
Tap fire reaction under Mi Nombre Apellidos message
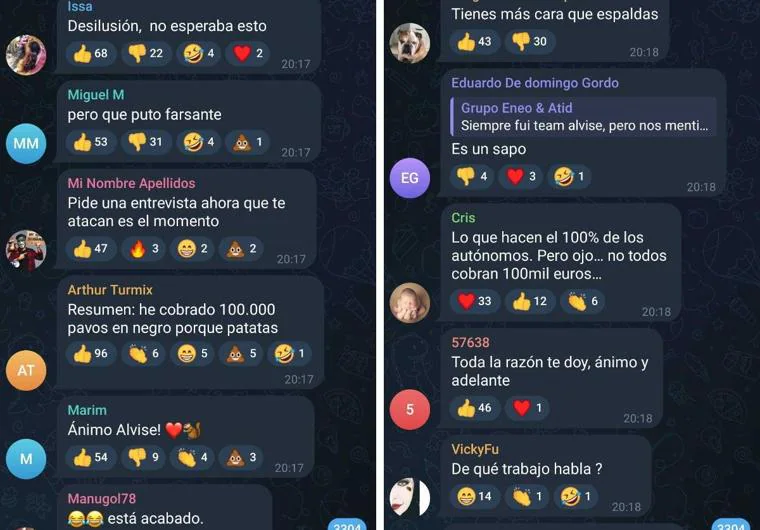[x=144, y=249]
